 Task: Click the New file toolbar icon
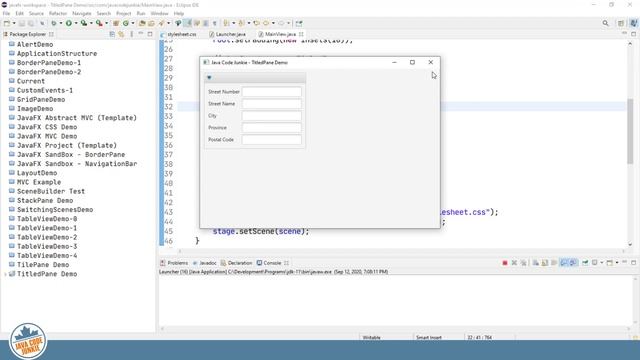click(x=7, y=23)
